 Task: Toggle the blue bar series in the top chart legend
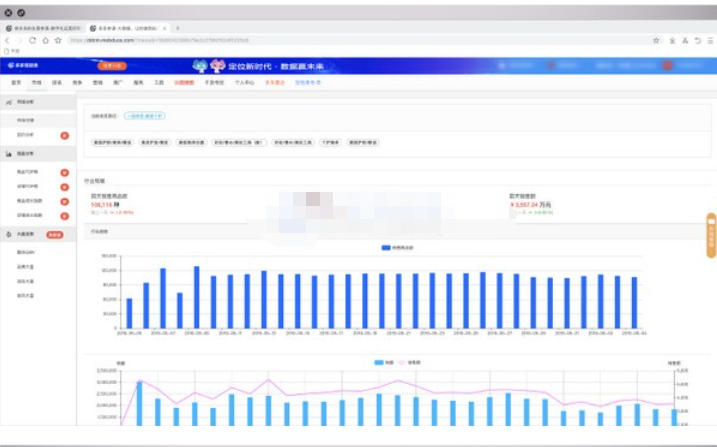point(400,246)
